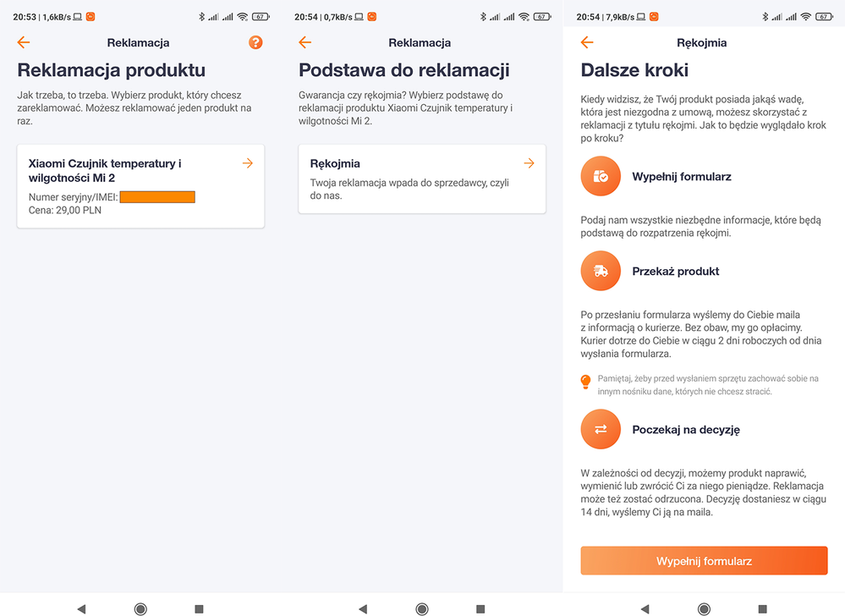
Task: Tap the battery indicator on the Rękojmia screen
Action: point(822,16)
